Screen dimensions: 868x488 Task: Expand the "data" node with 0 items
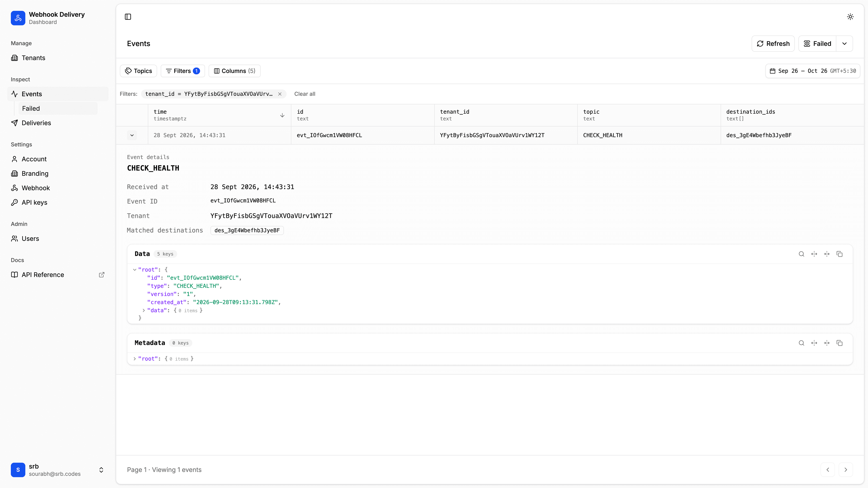(x=144, y=310)
